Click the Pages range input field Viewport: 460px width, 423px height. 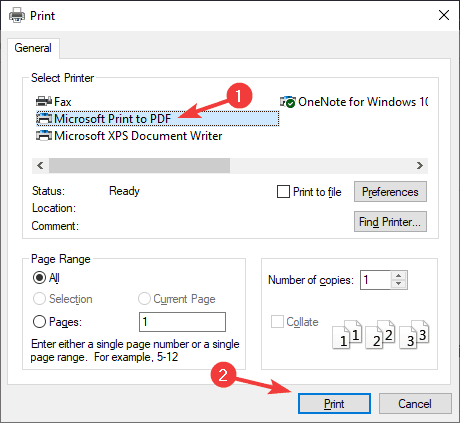pyautogui.click(x=182, y=322)
